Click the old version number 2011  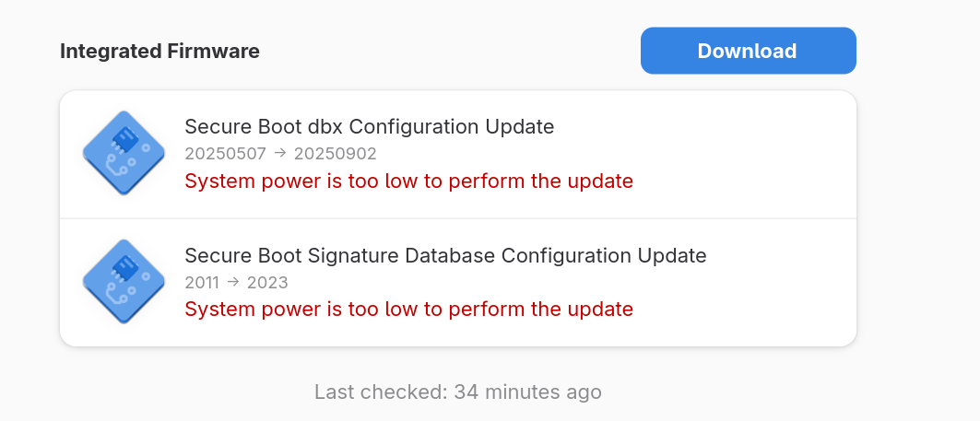(x=203, y=282)
